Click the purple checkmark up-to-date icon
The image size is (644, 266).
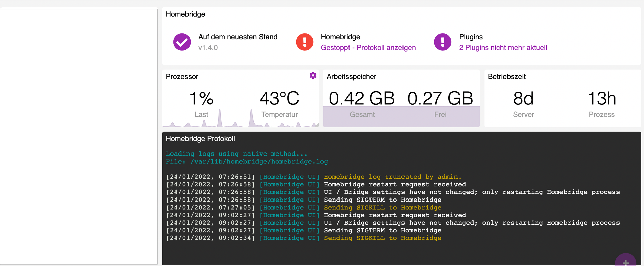pyautogui.click(x=182, y=42)
